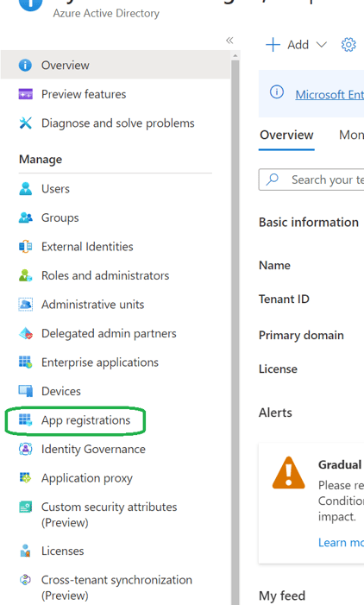364x605 pixels.
Task: Click the Overview info icon in sidebar
Action: [26, 65]
